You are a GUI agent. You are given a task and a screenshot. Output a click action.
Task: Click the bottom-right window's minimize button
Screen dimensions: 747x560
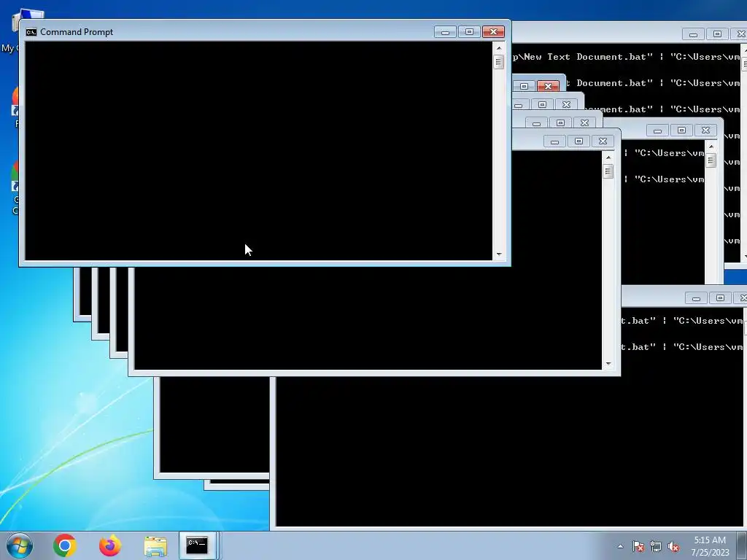pyautogui.click(x=696, y=298)
